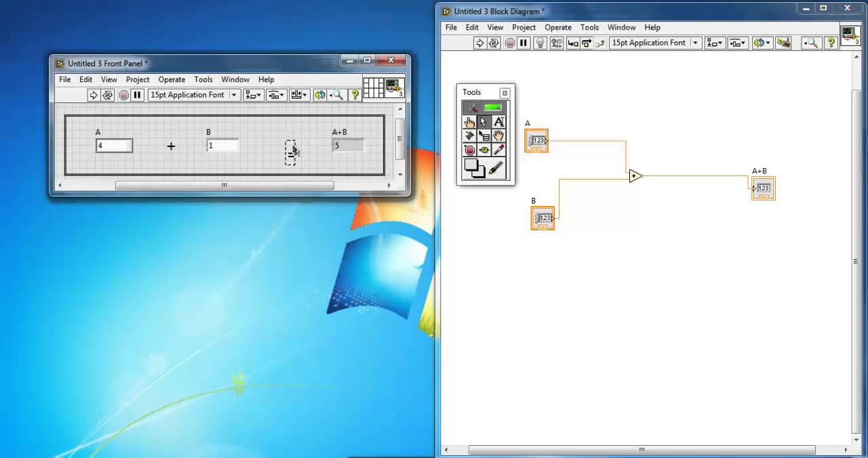The width and height of the screenshot is (868, 458).
Task: Click Run Continuously in Block Diagram toolbar
Action: tap(494, 43)
